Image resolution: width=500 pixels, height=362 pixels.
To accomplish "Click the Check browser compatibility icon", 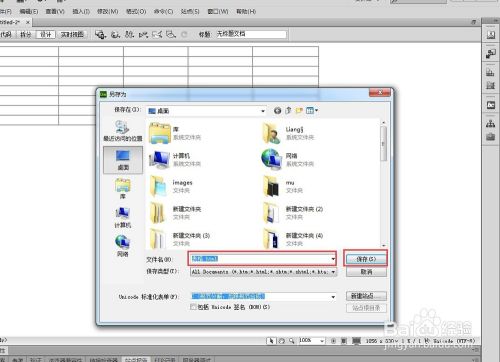I will (157, 34).
